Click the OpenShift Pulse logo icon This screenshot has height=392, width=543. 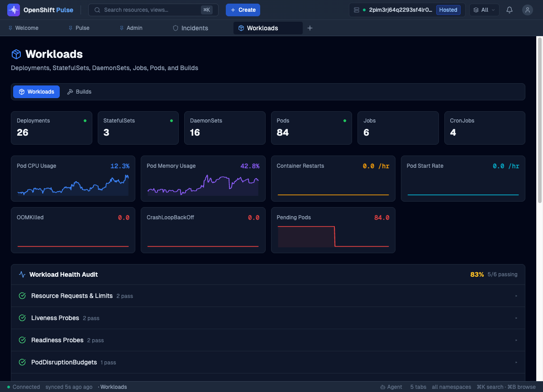(14, 10)
